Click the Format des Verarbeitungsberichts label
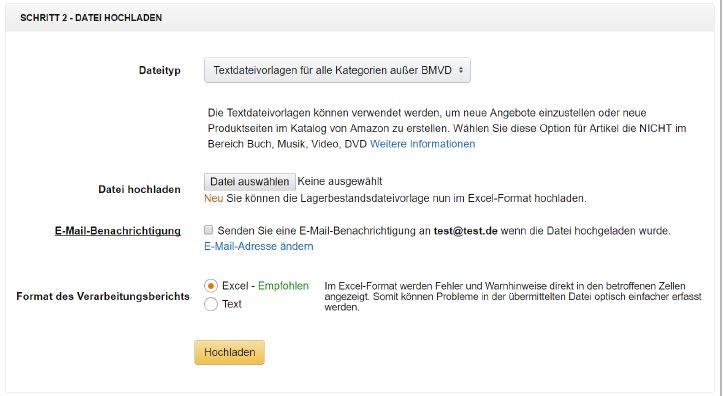Screen dimensions: 723x396 [x=103, y=296]
